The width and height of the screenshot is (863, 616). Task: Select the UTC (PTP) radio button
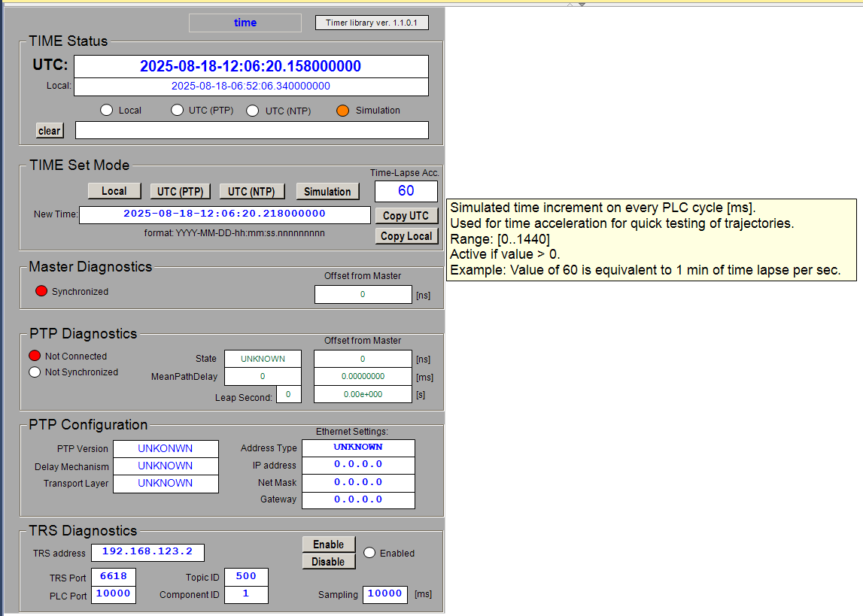tap(177, 111)
